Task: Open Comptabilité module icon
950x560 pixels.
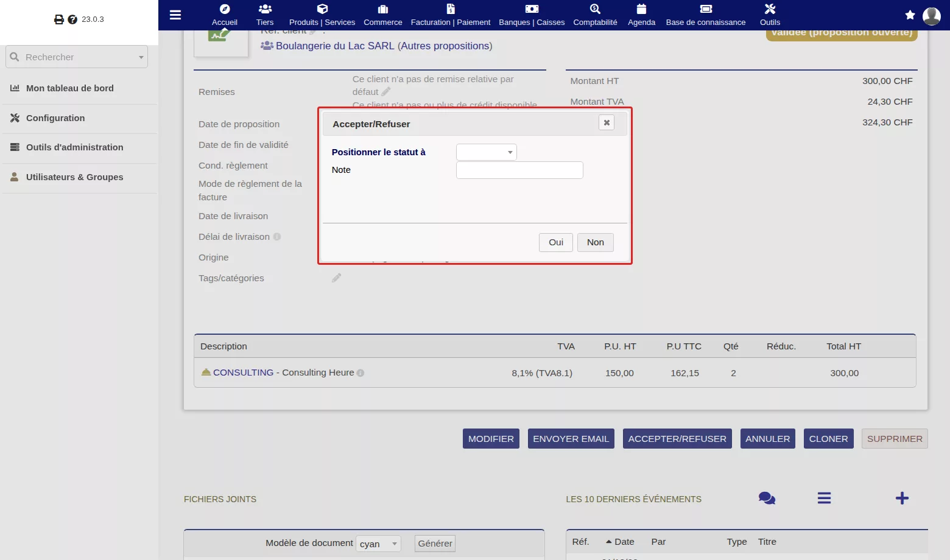Action: pos(595,9)
